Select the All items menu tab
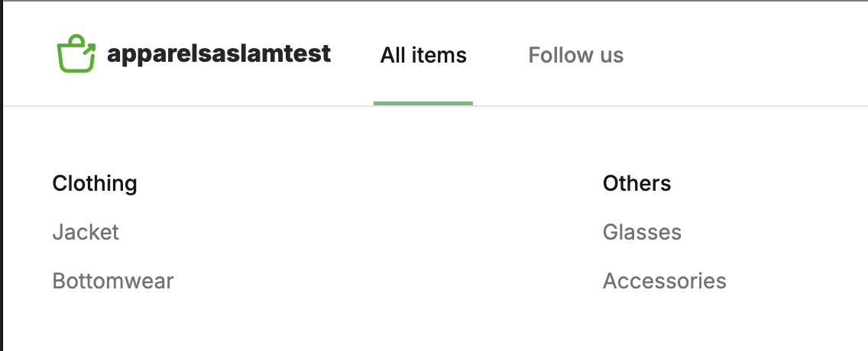This screenshot has width=868, height=351. pyautogui.click(x=423, y=56)
